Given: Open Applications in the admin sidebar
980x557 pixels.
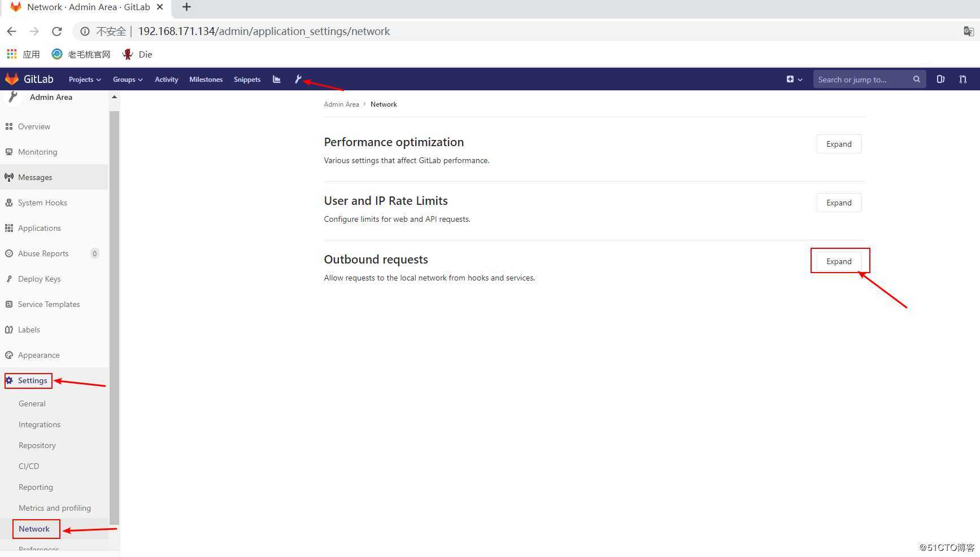Looking at the screenshot, I should [54, 228].
